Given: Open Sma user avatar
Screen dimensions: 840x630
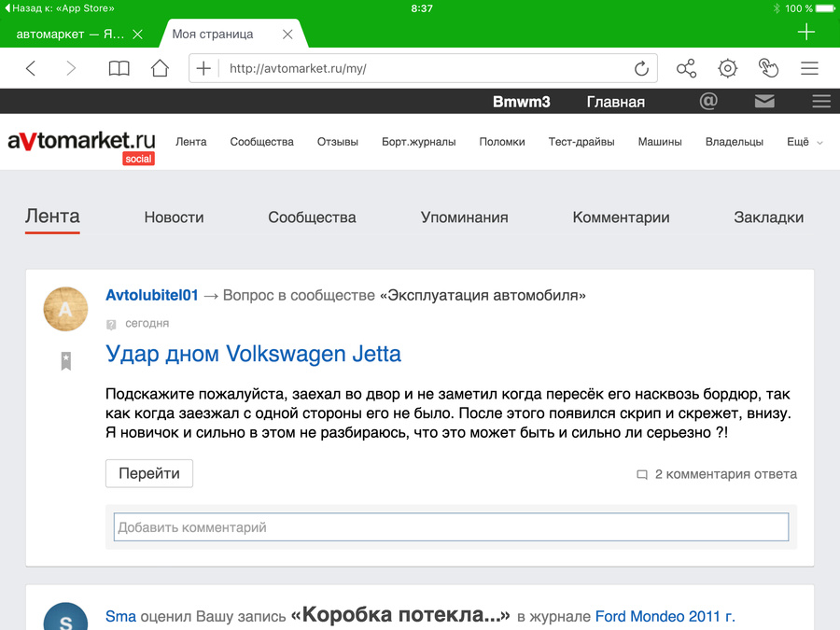Looking at the screenshot, I should coord(65,617).
